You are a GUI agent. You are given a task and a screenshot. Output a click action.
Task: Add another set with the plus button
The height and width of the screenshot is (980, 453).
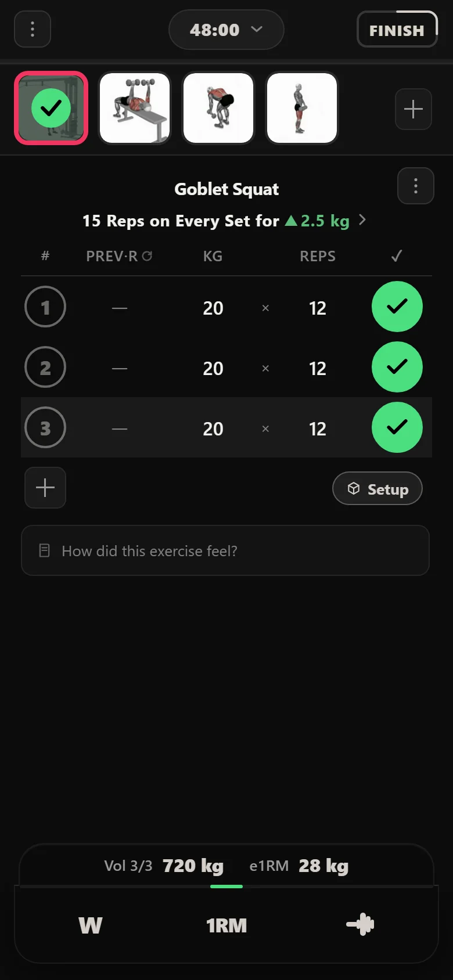click(x=45, y=488)
